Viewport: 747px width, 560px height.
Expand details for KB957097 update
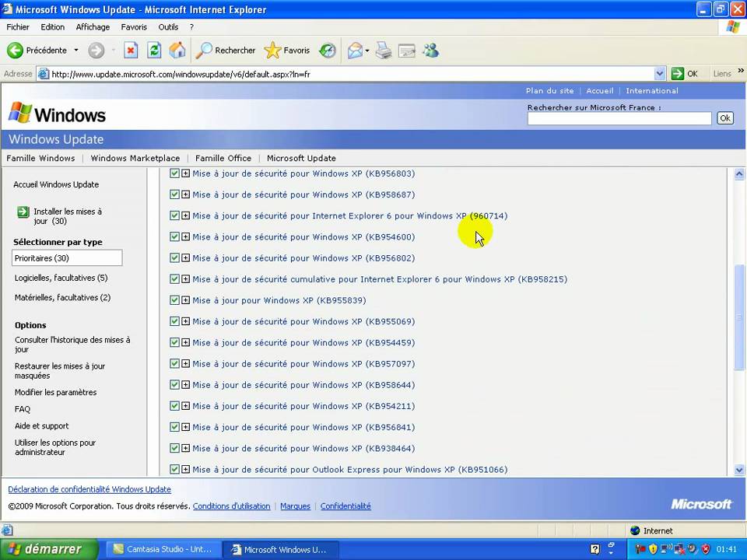185,364
